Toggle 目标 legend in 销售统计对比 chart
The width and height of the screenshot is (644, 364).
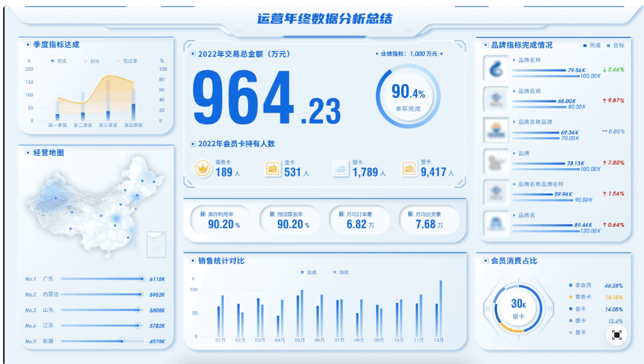tap(341, 273)
